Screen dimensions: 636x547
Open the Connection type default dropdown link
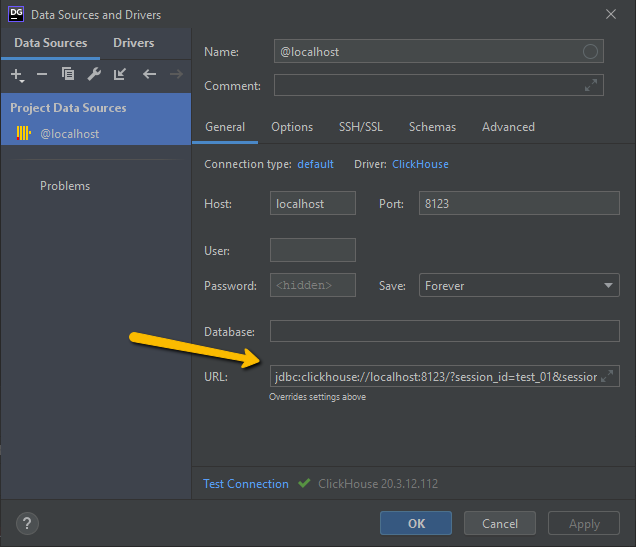click(315, 164)
